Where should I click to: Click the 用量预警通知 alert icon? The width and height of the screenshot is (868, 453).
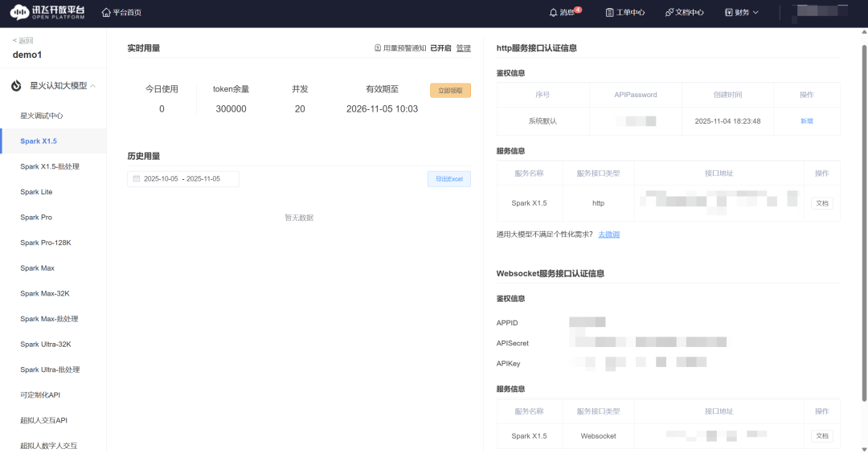pos(378,48)
